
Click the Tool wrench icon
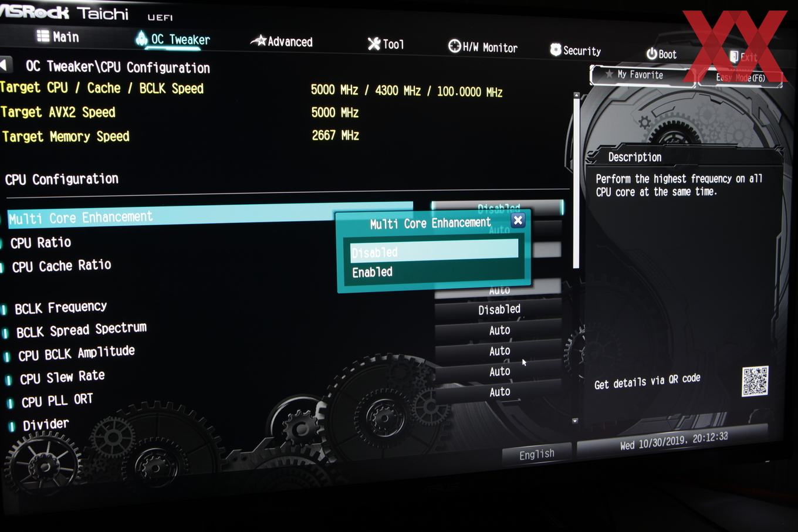pyautogui.click(x=374, y=43)
